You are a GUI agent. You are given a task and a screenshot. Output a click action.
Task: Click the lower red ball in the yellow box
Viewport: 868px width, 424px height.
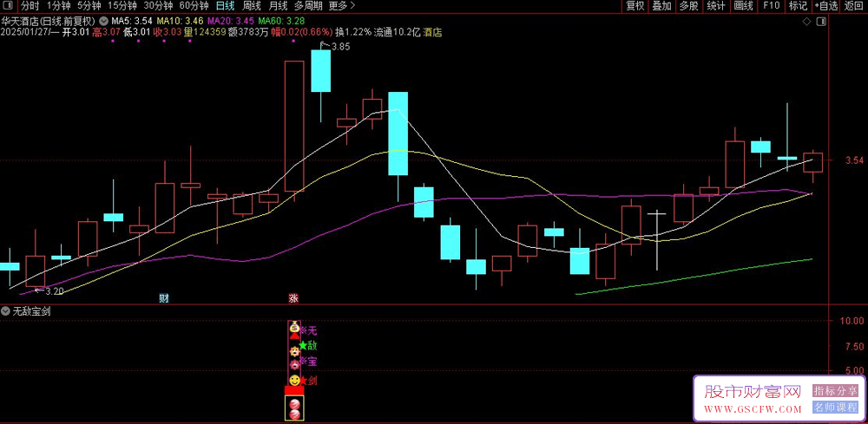pyautogui.click(x=294, y=414)
